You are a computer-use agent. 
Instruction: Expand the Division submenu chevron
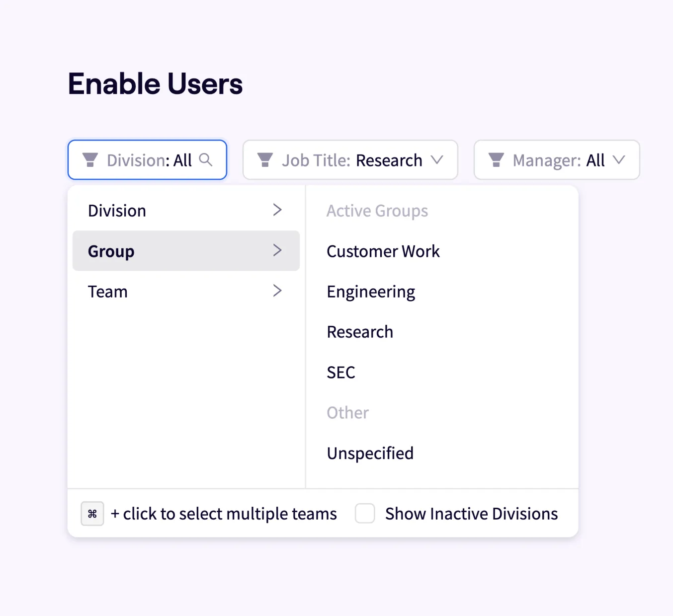[277, 210]
